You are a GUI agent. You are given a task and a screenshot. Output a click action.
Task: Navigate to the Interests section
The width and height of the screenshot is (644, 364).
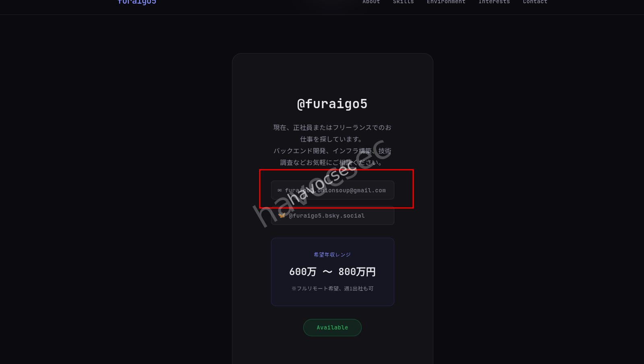[x=494, y=2]
